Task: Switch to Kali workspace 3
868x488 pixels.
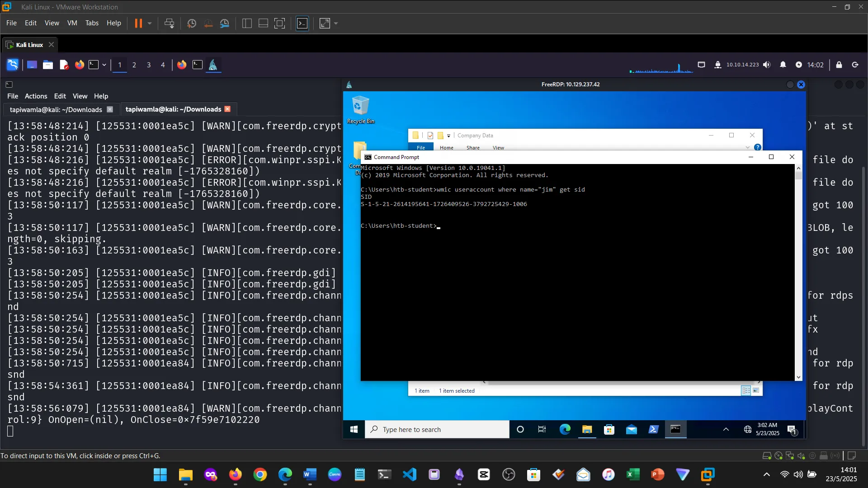Action: point(148,65)
